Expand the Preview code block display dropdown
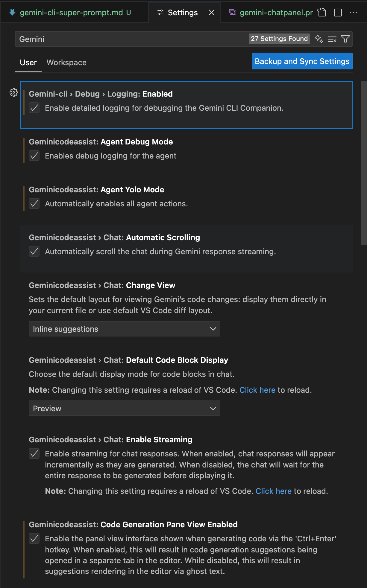367x588 pixels. (x=124, y=409)
